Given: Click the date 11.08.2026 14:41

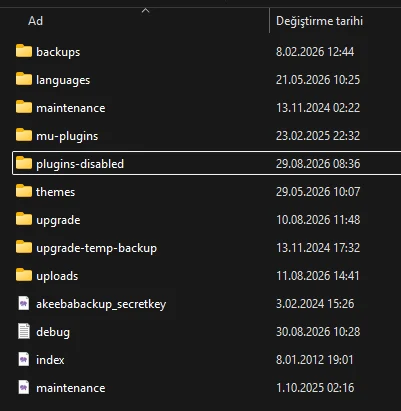Looking at the screenshot, I should coord(318,275).
